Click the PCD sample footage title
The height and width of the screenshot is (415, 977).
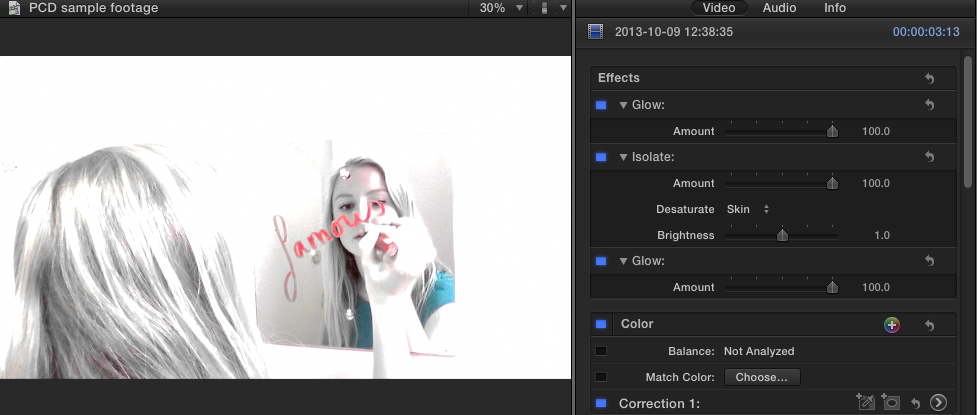tap(93, 8)
